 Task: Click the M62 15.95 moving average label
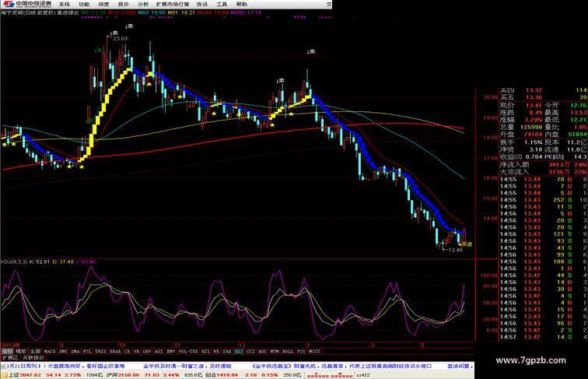[151, 12]
